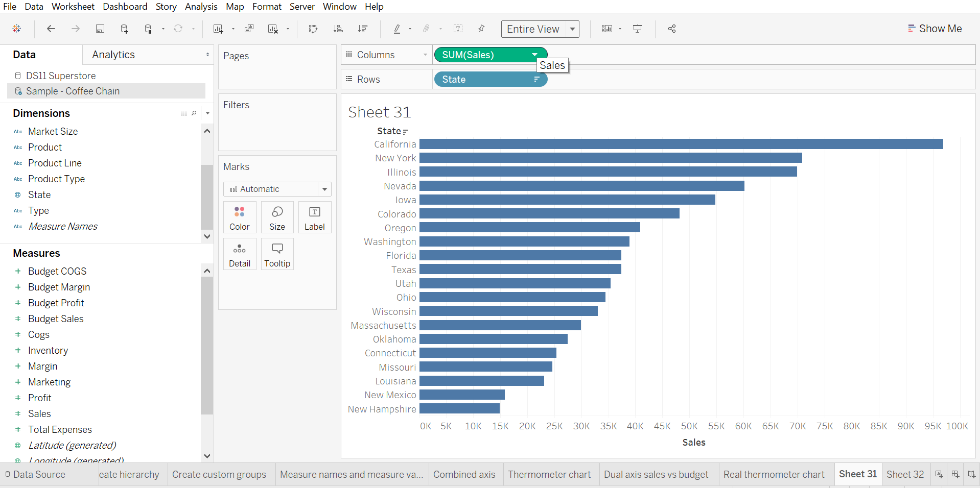Click the Sort Descending toolbar icon
Image resolution: width=980 pixels, height=488 pixels.
click(x=363, y=29)
